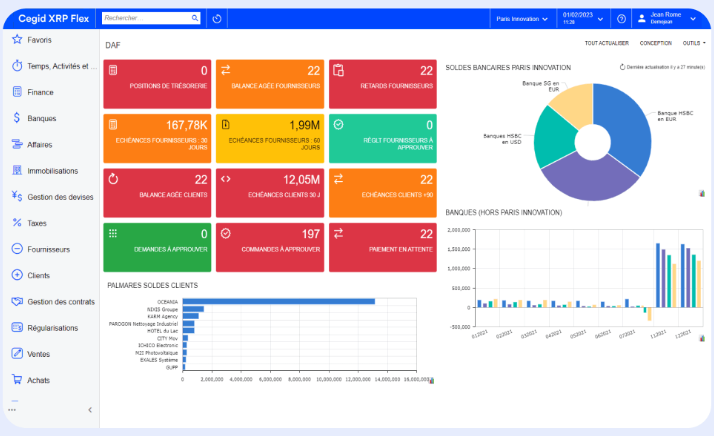Open the help question mark icon

click(x=621, y=19)
